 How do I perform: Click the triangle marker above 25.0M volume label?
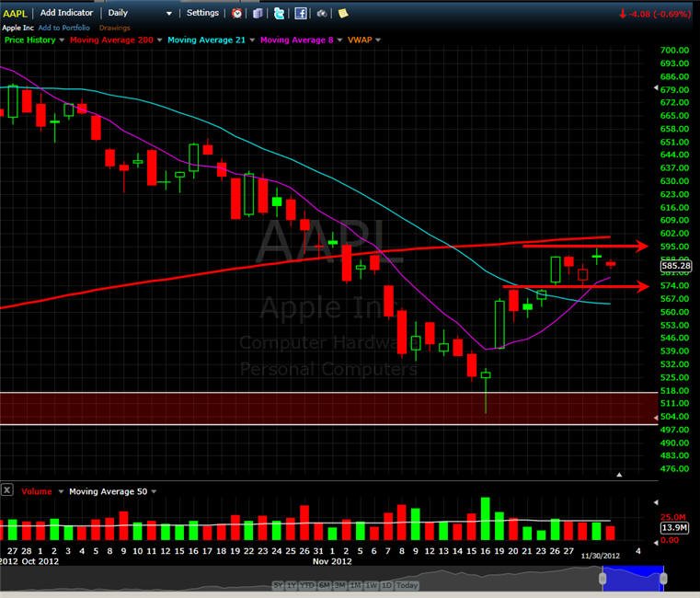[656, 503]
